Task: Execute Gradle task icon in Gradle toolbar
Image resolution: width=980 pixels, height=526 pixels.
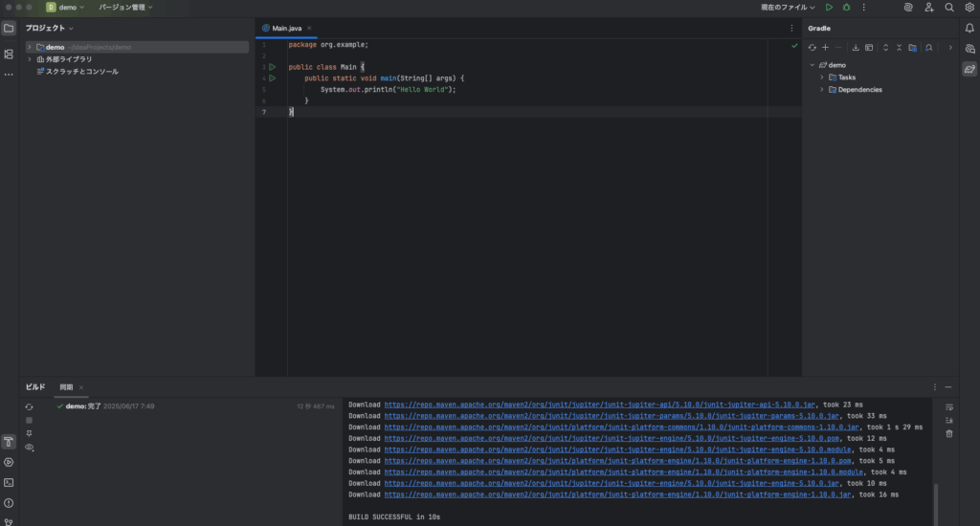Action: point(869,48)
